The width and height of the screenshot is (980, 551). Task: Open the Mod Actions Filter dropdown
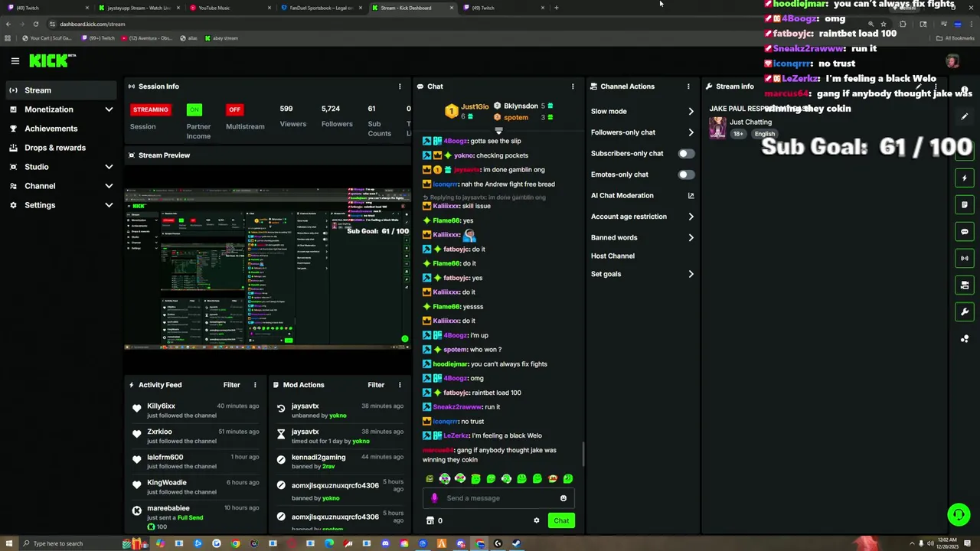tap(376, 385)
